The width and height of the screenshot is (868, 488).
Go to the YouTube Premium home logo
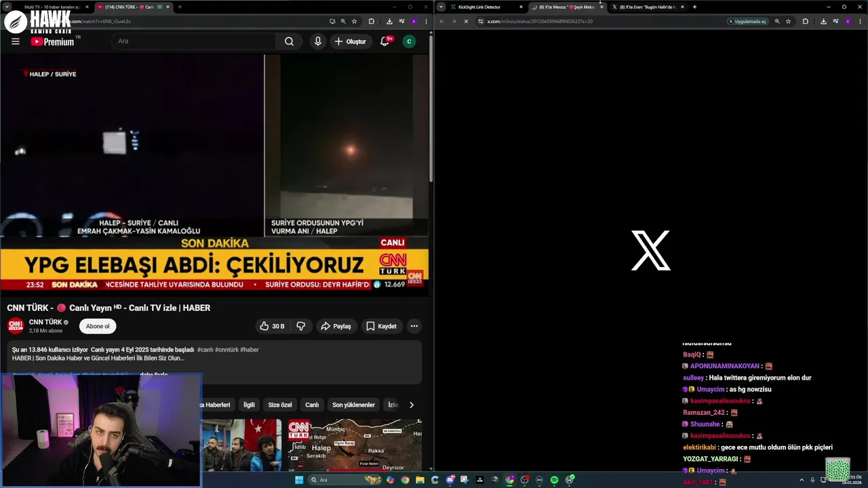53,41
